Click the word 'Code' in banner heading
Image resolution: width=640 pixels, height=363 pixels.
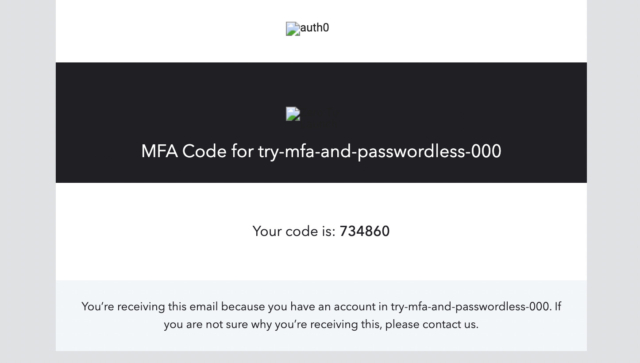tap(204, 151)
